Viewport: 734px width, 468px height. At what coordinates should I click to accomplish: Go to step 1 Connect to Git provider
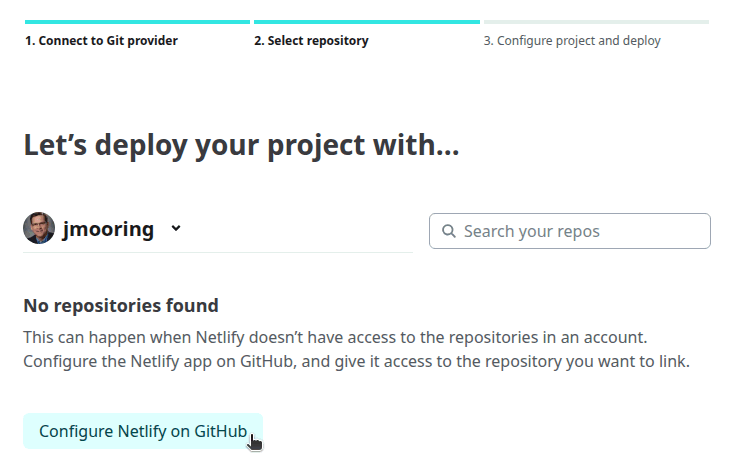pyautogui.click(x=102, y=41)
